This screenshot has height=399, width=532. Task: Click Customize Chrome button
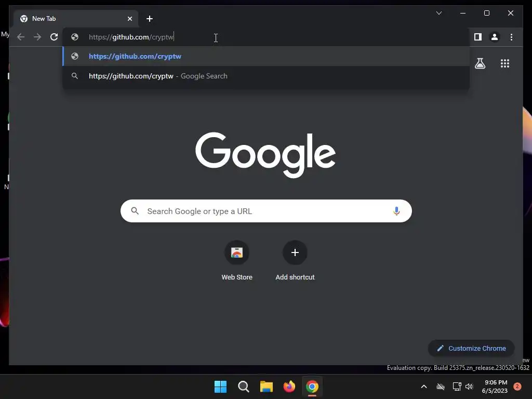[471, 349]
